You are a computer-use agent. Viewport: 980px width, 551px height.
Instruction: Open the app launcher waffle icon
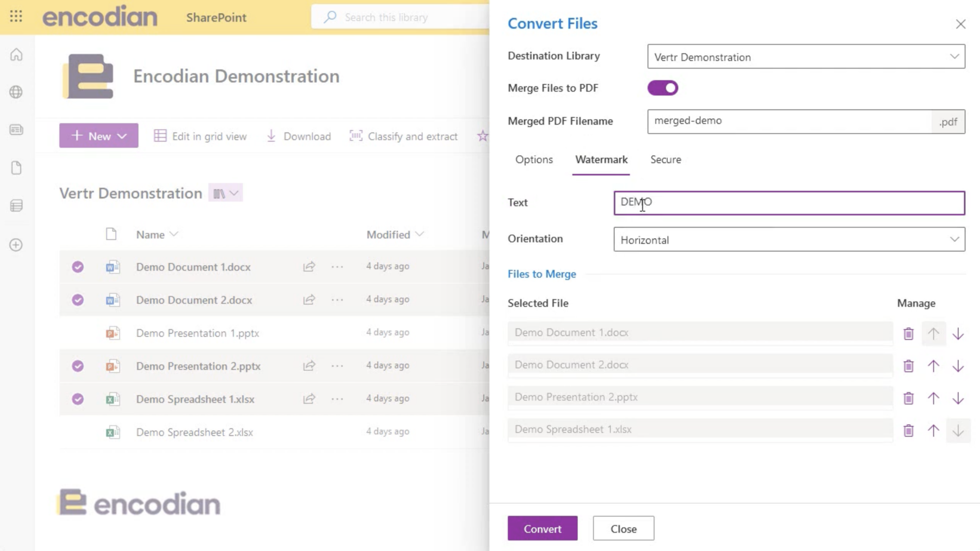click(x=16, y=17)
